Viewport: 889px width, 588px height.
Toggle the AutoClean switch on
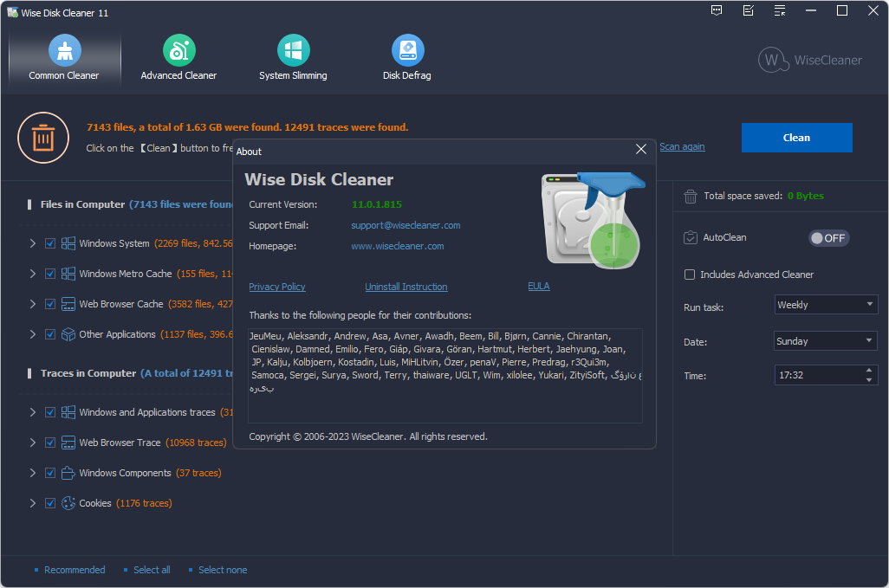pyautogui.click(x=828, y=238)
